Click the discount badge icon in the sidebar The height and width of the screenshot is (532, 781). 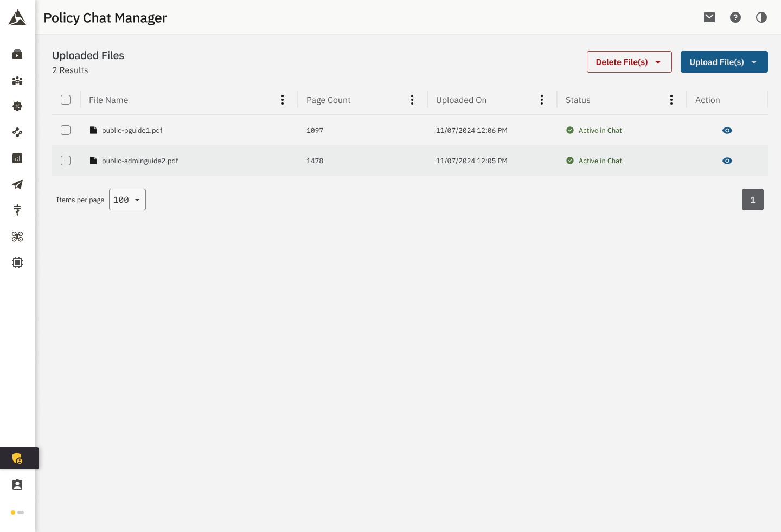(17, 106)
